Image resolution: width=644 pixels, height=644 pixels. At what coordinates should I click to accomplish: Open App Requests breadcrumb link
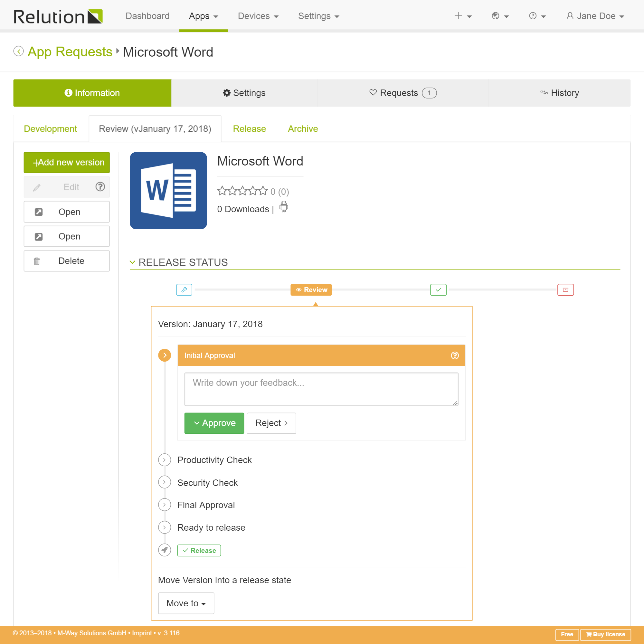click(x=70, y=52)
